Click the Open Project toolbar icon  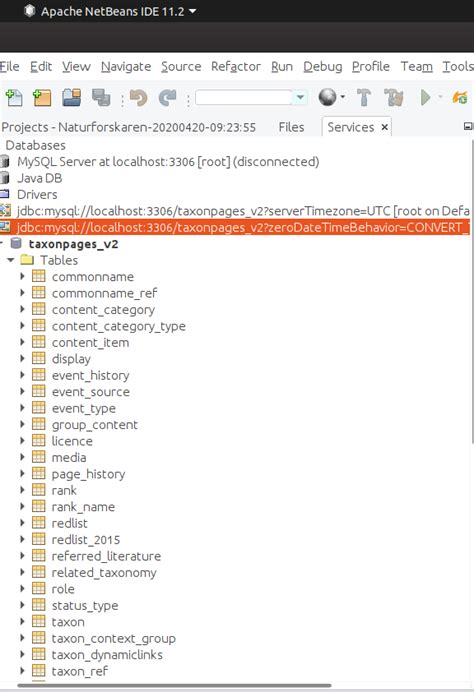pos(71,98)
